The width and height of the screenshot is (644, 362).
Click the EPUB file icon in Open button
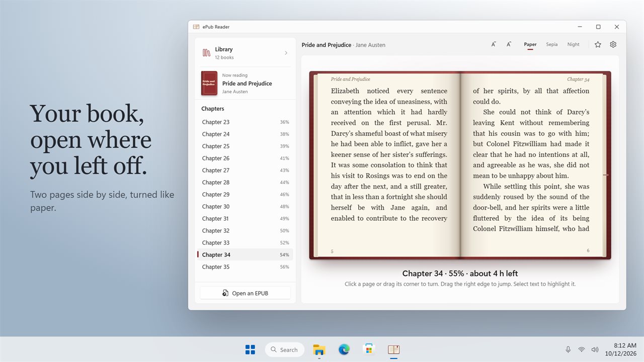click(x=225, y=293)
